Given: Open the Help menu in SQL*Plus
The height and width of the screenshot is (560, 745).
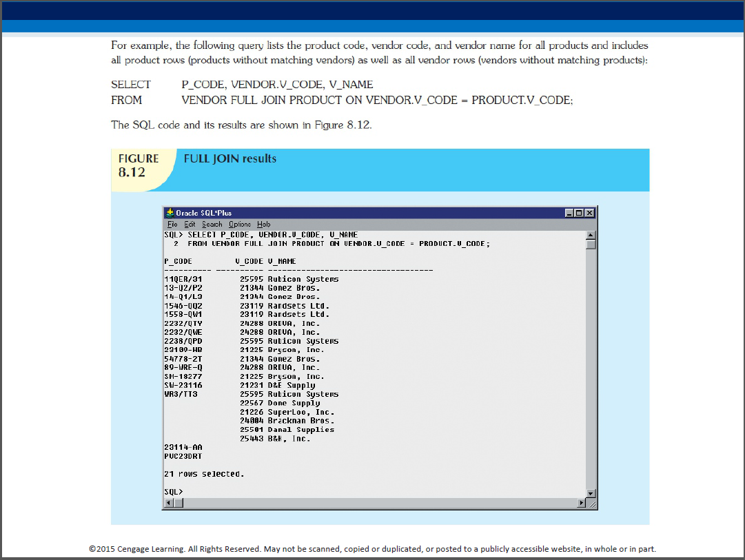Looking at the screenshot, I should (264, 224).
